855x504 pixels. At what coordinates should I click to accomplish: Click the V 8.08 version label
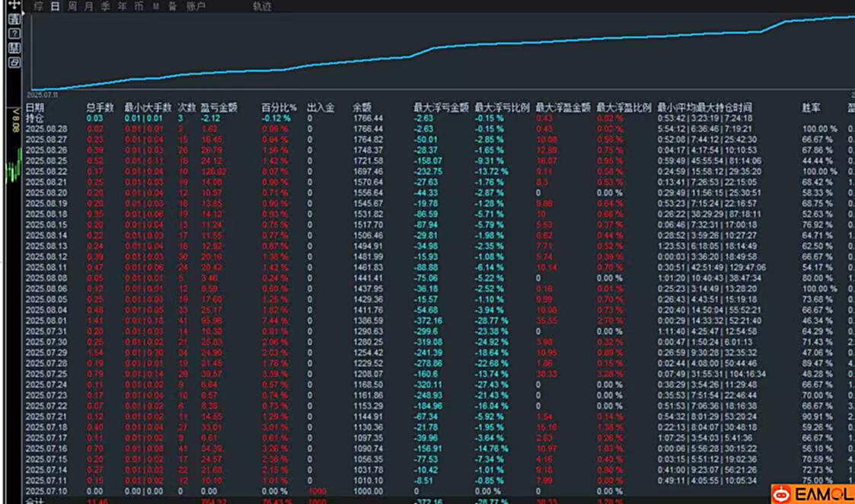16,119
